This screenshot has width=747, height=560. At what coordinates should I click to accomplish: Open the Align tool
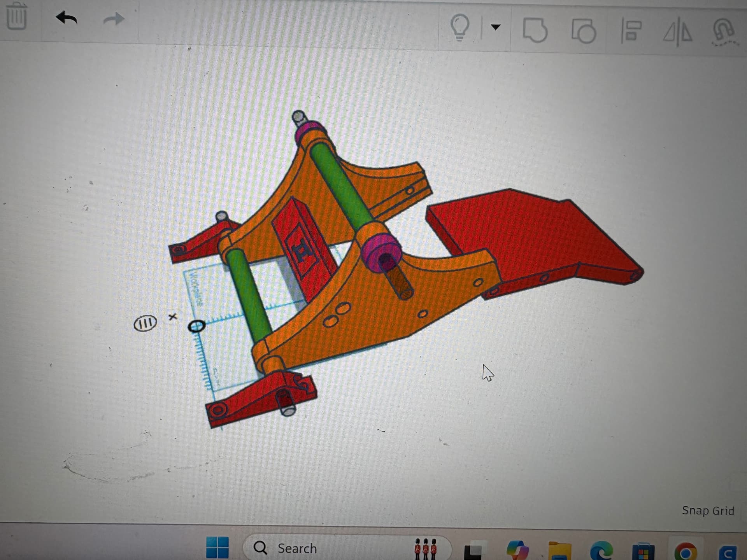pyautogui.click(x=631, y=31)
